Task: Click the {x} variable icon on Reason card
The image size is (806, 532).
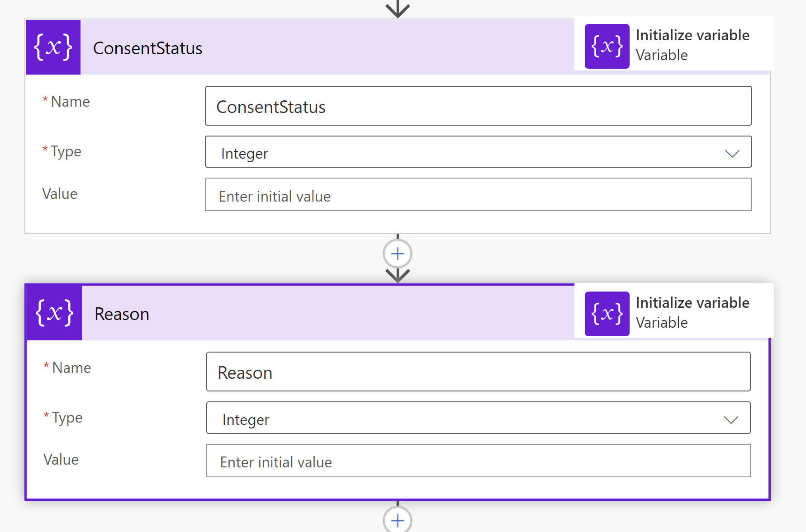Action: coord(54,312)
